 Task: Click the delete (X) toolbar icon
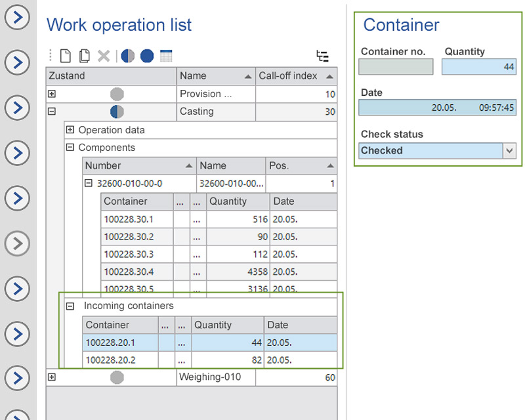tap(103, 56)
